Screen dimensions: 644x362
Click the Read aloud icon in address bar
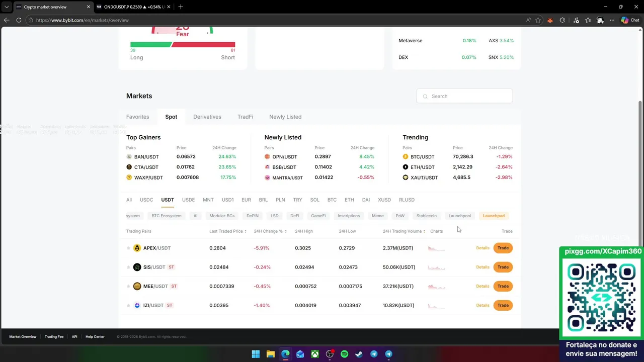528,20
